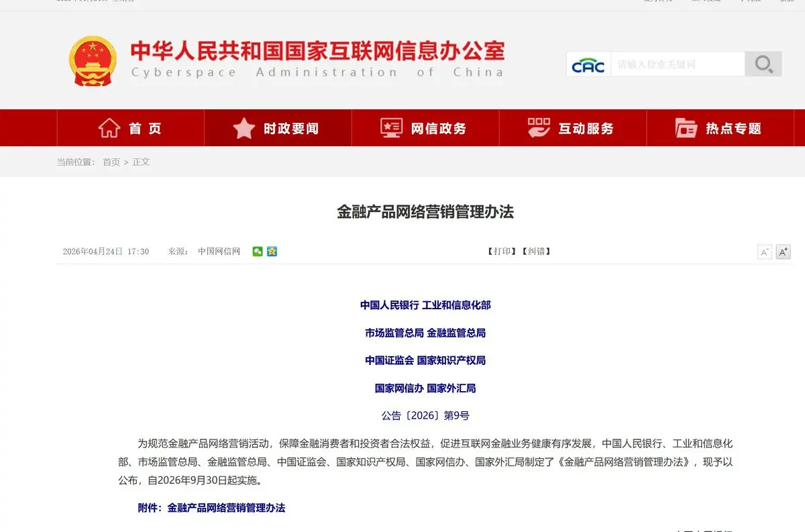The image size is (805, 532).
Task: Open the 互动服务 tab
Action: pyautogui.click(x=573, y=128)
